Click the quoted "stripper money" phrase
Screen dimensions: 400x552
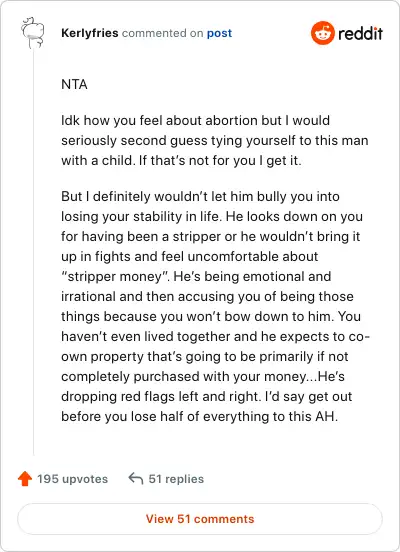coord(115,276)
